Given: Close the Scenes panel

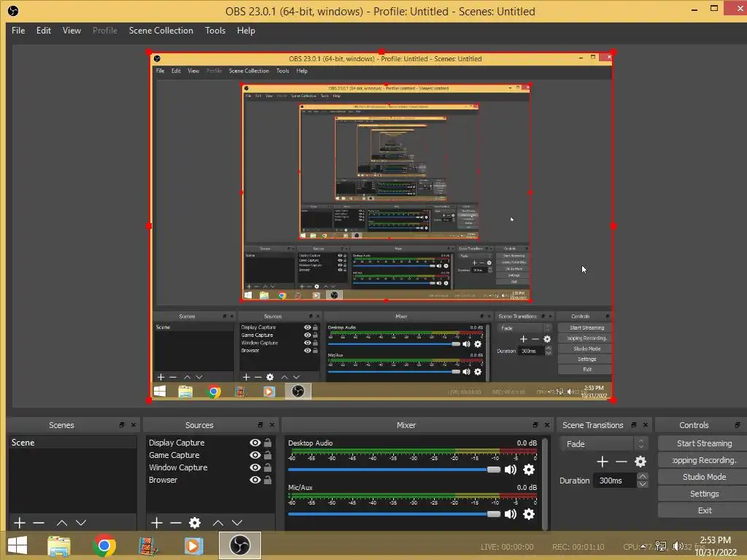Looking at the screenshot, I should pos(133,425).
